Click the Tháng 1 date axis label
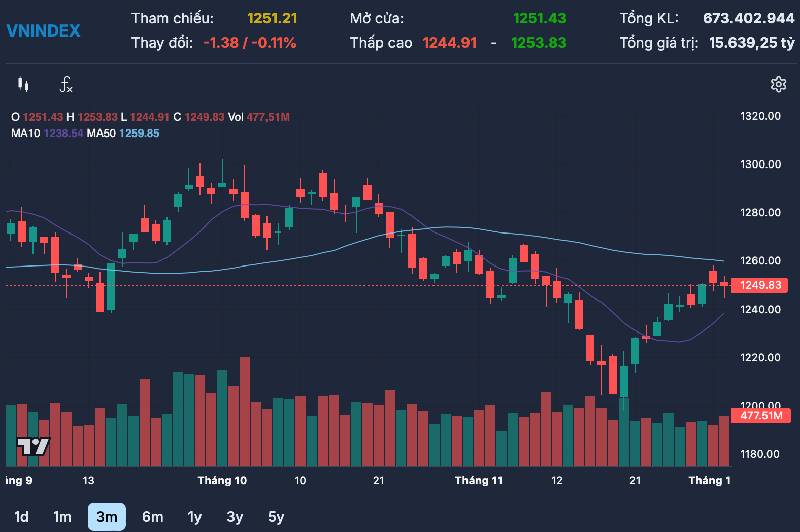This screenshot has width=800, height=532. click(x=710, y=481)
